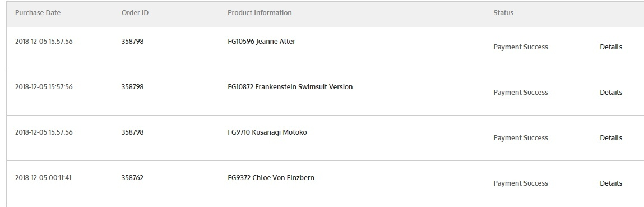644x207 pixels.
Task: Click Payment Success status for Jeanne Alter
Action: (520, 47)
